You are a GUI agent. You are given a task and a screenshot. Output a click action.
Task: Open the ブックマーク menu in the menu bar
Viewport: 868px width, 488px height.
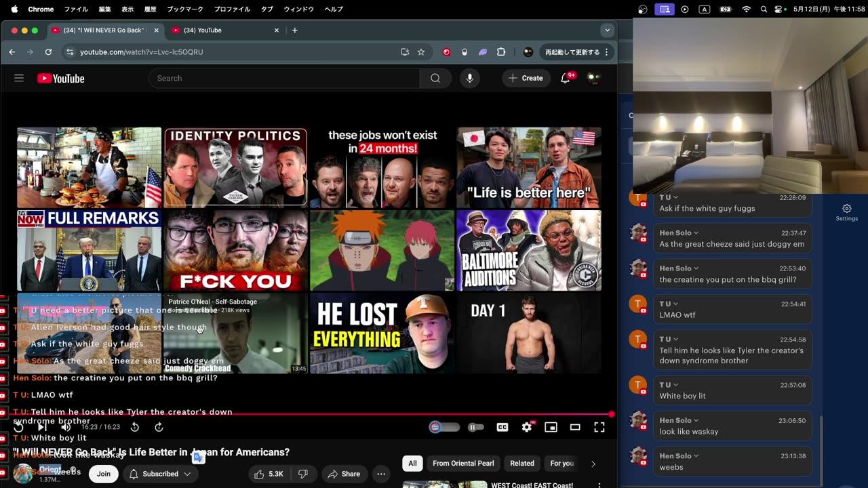point(185,9)
